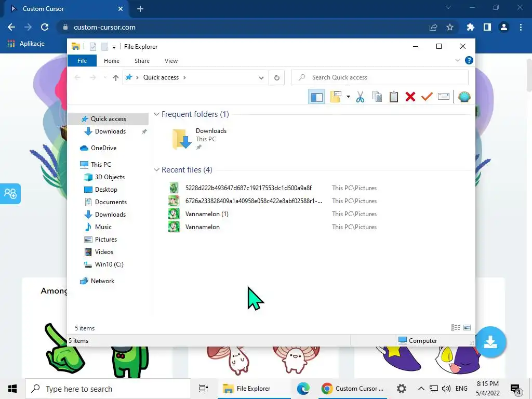This screenshot has height=399, width=532.
Task: Open the Chrome three-dot menu
Action: (521, 27)
